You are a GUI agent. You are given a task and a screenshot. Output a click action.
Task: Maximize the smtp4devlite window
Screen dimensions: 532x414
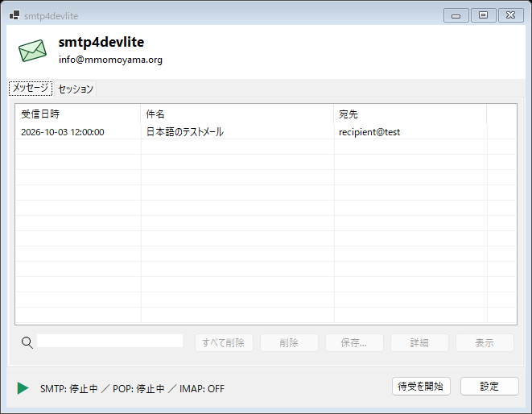[x=483, y=15]
